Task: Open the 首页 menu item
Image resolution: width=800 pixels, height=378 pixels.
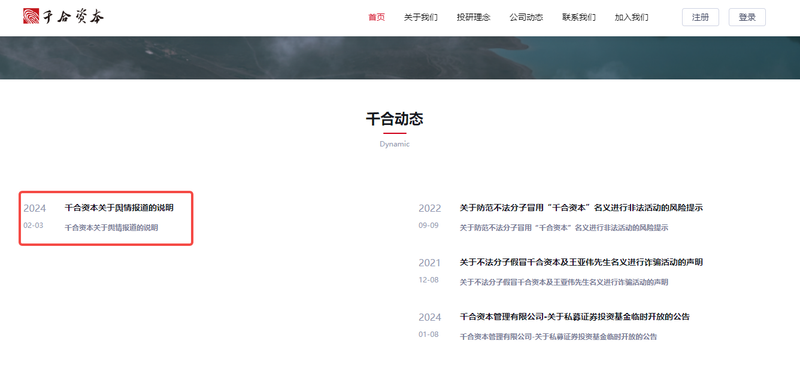Action: (x=377, y=17)
